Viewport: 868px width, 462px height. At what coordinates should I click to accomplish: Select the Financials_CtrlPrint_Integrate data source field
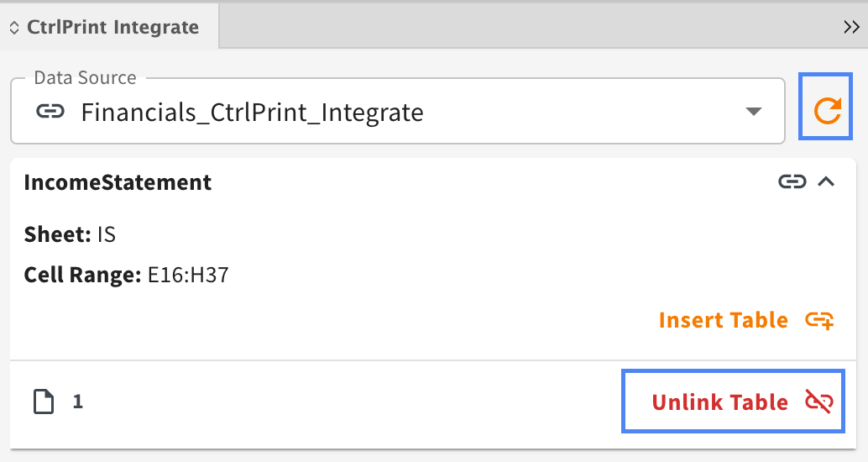[397, 112]
